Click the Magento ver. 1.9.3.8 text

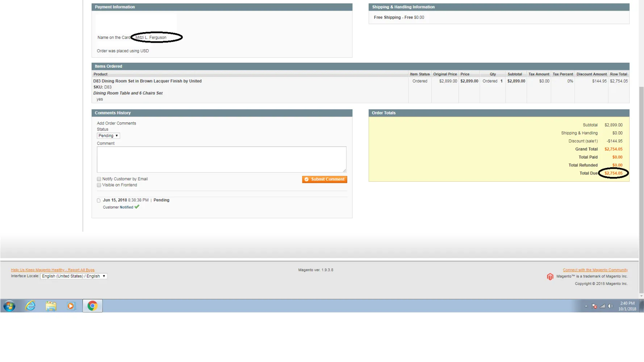[315, 270]
